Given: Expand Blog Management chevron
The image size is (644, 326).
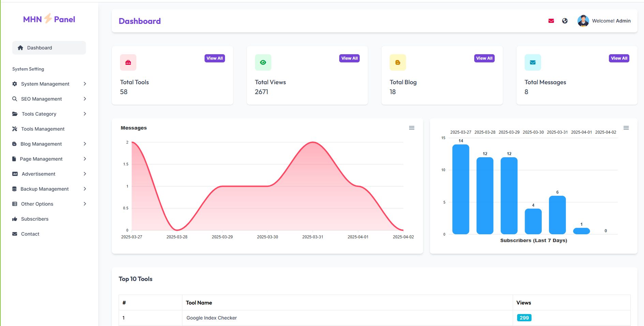Looking at the screenshot, I should (x=85, y=144).
